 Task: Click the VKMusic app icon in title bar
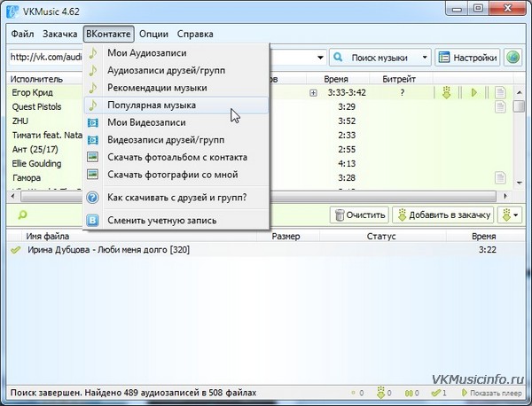pyautogui.click(x=13, y=12)
